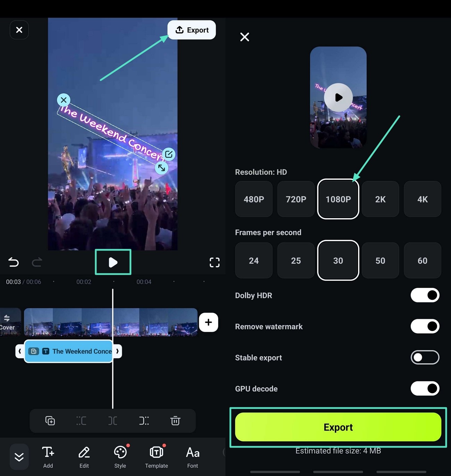The image size is (451, 476).
Task: Click the 'Resolution: HD' label
Action: [x=261, y=172]
